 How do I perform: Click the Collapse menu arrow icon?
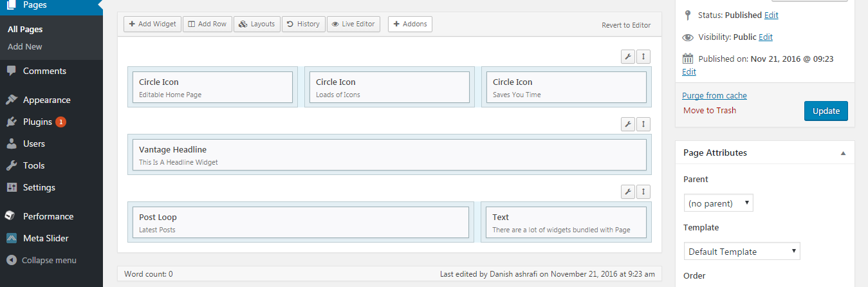12,260
